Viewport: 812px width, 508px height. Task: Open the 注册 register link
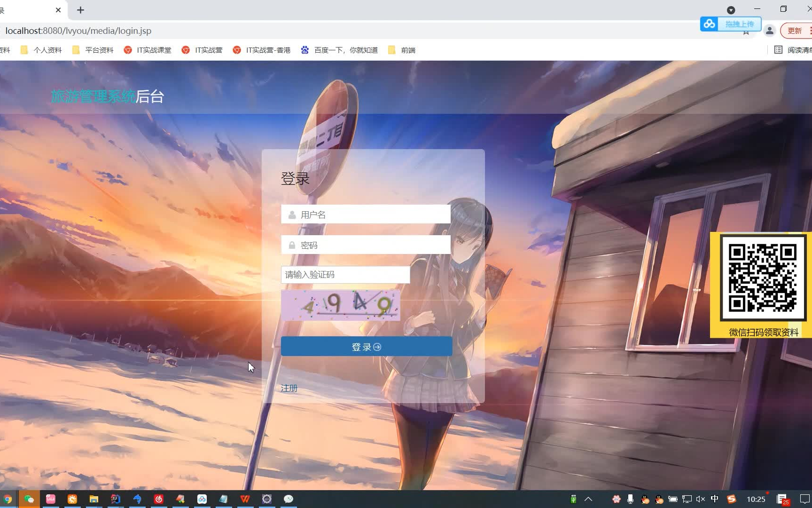coord(289,388)
